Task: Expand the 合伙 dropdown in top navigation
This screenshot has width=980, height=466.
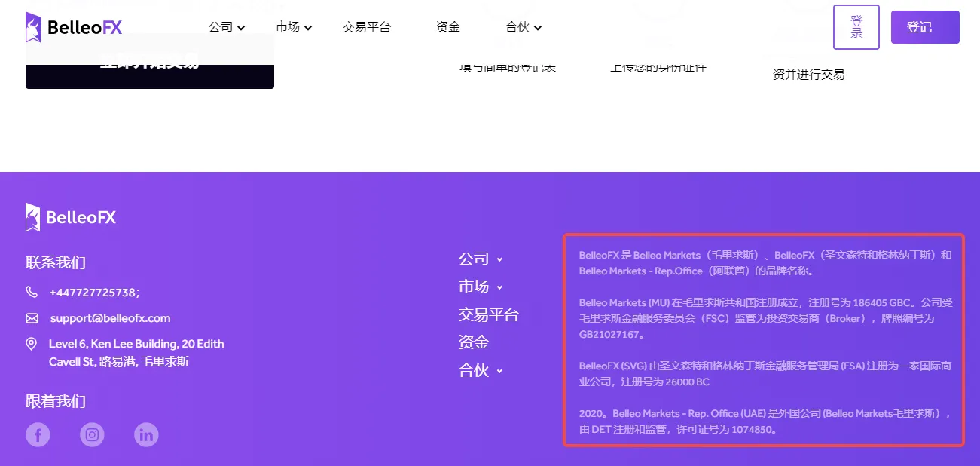Action: pos(524,27)
